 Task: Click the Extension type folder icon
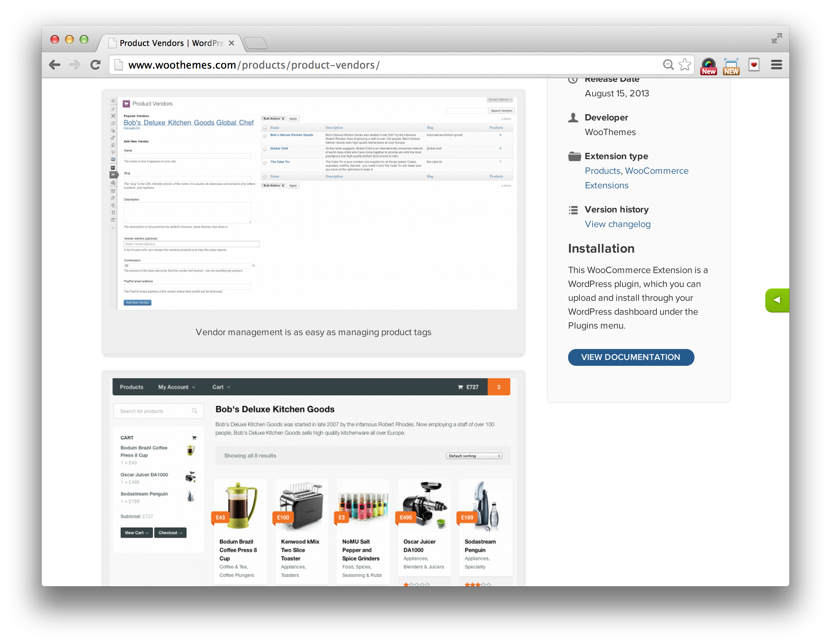[574, 156]
